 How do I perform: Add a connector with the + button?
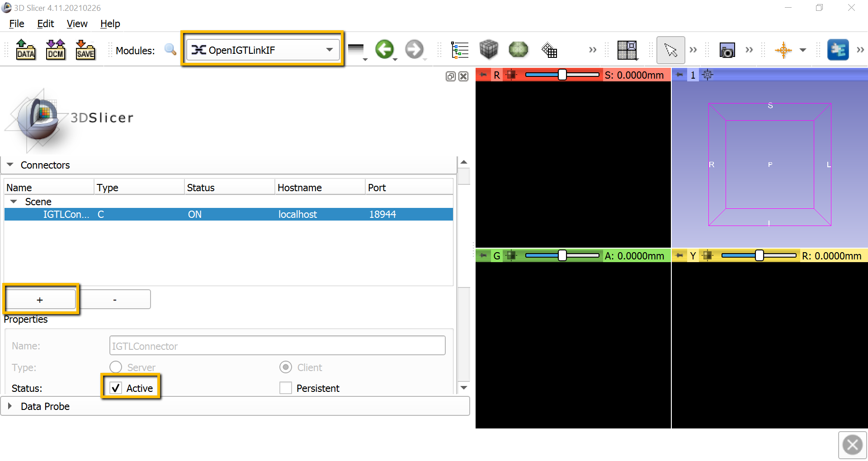pyautogui.click(x=40, y=300)
